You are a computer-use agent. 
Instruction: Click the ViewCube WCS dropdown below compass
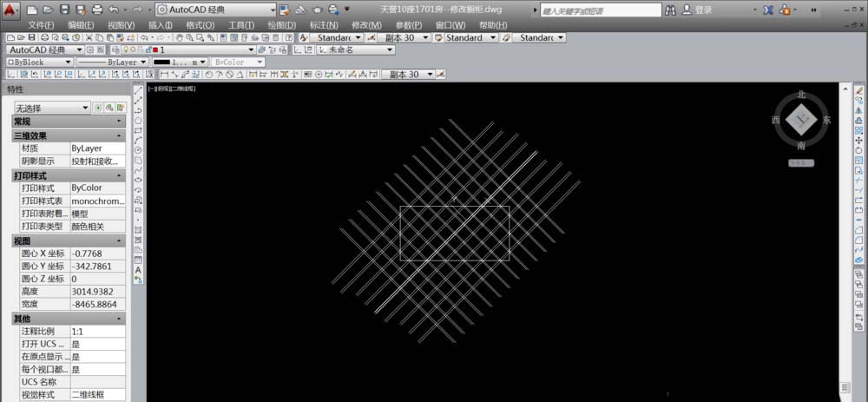tap(801, 163)
